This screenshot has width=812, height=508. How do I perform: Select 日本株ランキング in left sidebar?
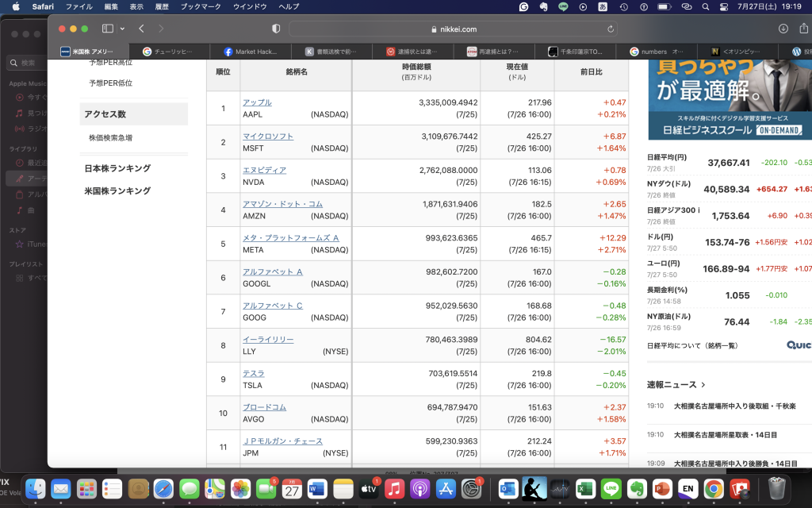[x=117, y=168]
